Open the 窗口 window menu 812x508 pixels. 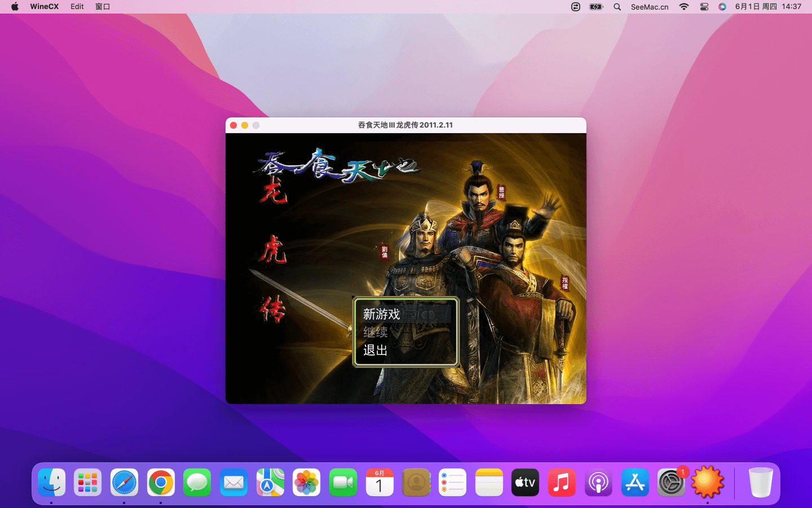coord(103,7)
